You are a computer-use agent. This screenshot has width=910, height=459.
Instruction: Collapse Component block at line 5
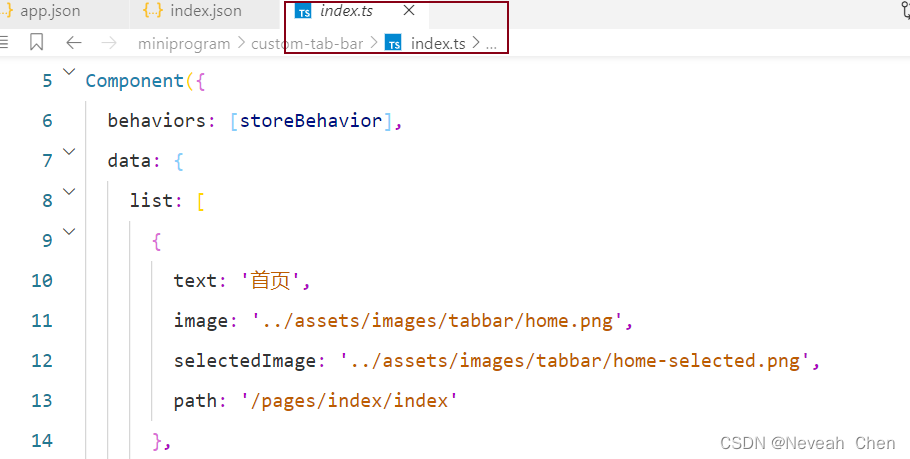69,72
